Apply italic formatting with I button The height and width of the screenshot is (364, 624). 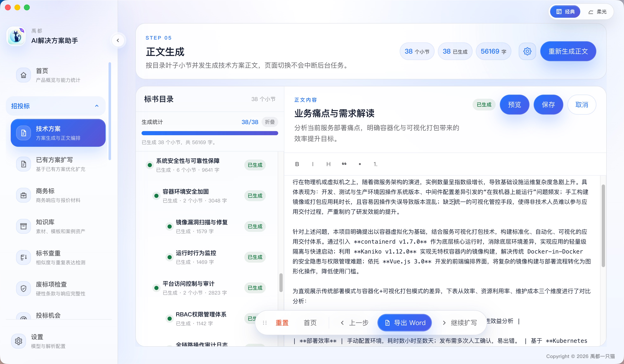click(313, 164)
